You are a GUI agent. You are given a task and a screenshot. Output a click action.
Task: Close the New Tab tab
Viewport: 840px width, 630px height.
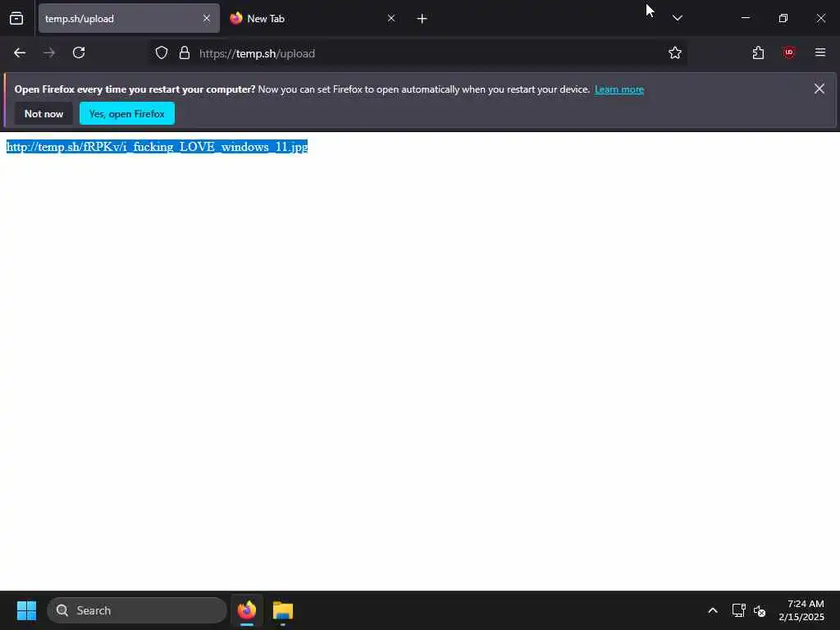(x=391, y=19)
